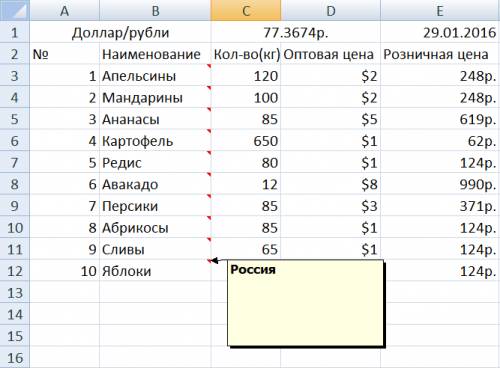Select the 'Абрикосы' cell
The height and width of the screenshot is (368, 500).
(x=155, y=227)
